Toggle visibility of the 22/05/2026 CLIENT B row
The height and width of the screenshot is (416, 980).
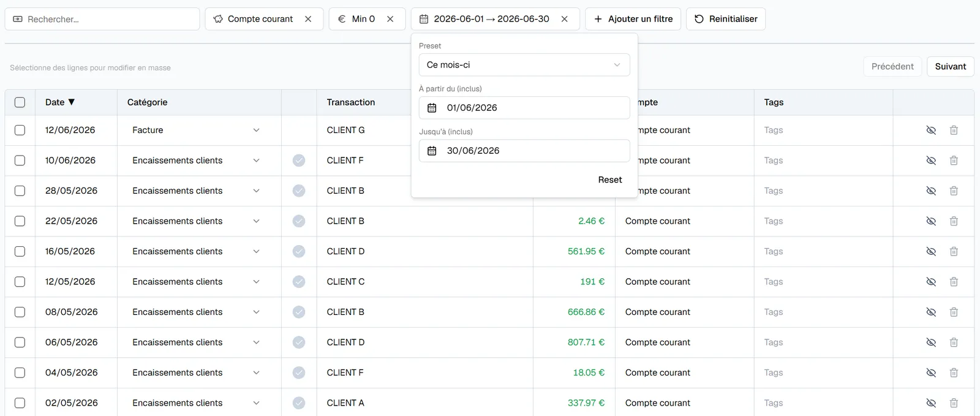[x=931, y=221]
